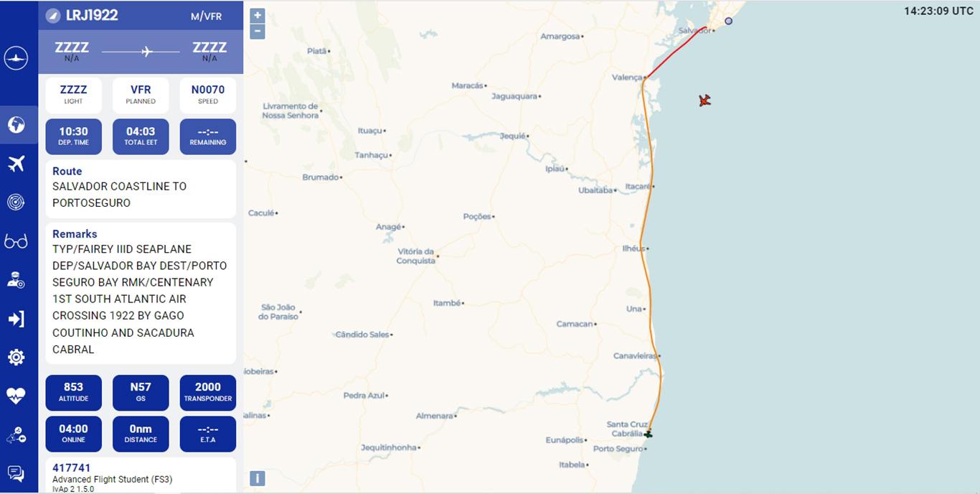This screenshot has width=980, height=494.
Task: Click the login arrow sidebar icon
Action: point(16,319)
